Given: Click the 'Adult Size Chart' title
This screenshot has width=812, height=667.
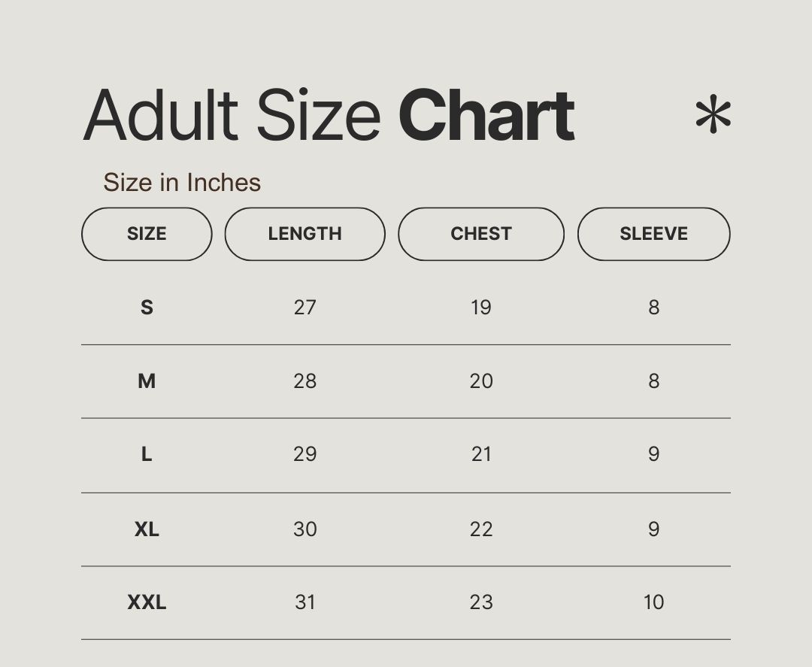Looking at the screenshot, I should coord(329,116).
